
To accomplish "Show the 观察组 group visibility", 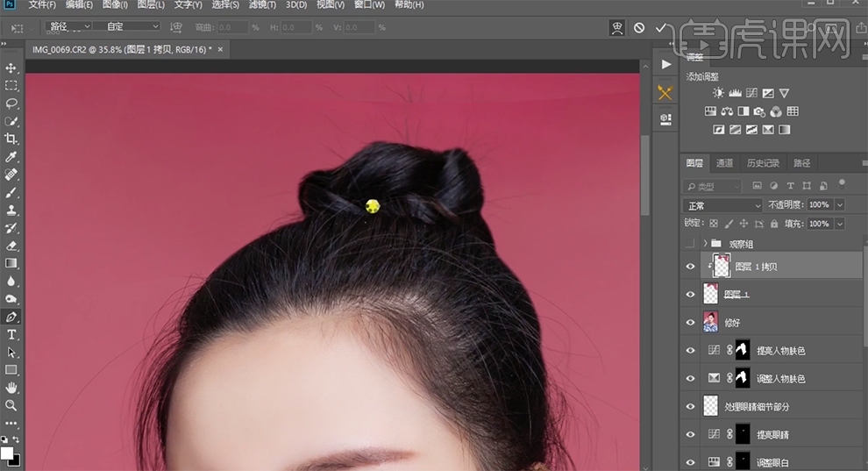I will tap(690, 244).
